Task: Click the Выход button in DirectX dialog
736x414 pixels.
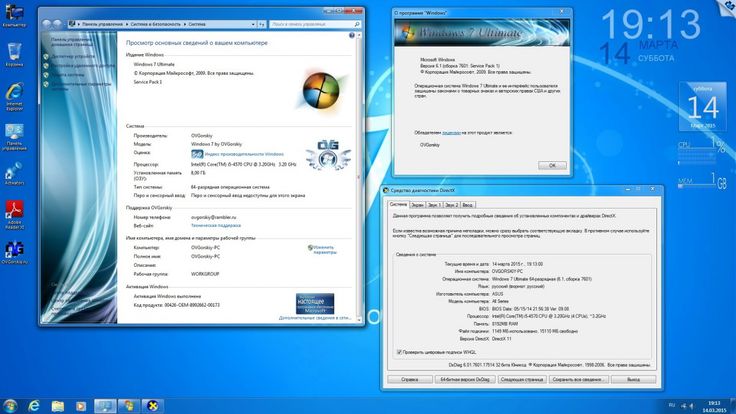Action: (633, 379)
